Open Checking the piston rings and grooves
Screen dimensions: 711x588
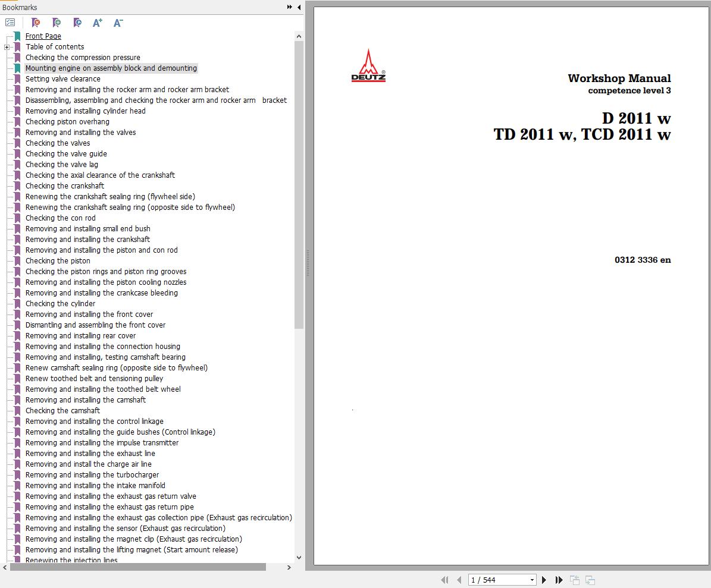[x=106, y=271]
